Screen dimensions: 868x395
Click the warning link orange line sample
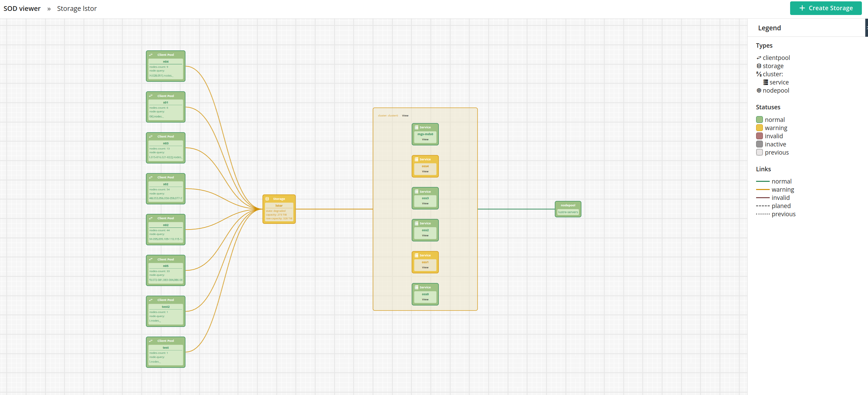point(763,189)
